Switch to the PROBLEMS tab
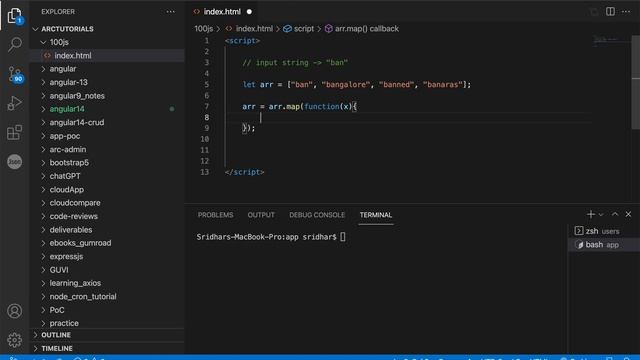Viewport: 640px width, 360px height. [216, 215]
